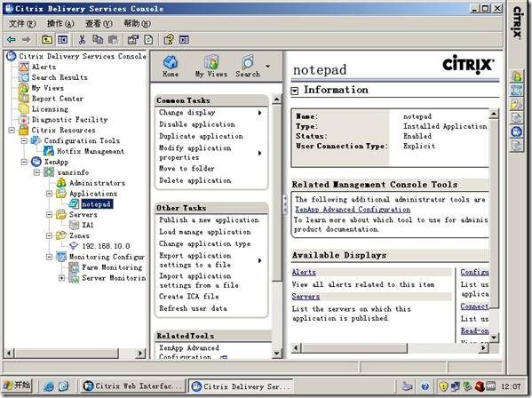Viewport: 532px width, 398px height.
Task: Click Move to folder task
Action: [x=187, y=168]
